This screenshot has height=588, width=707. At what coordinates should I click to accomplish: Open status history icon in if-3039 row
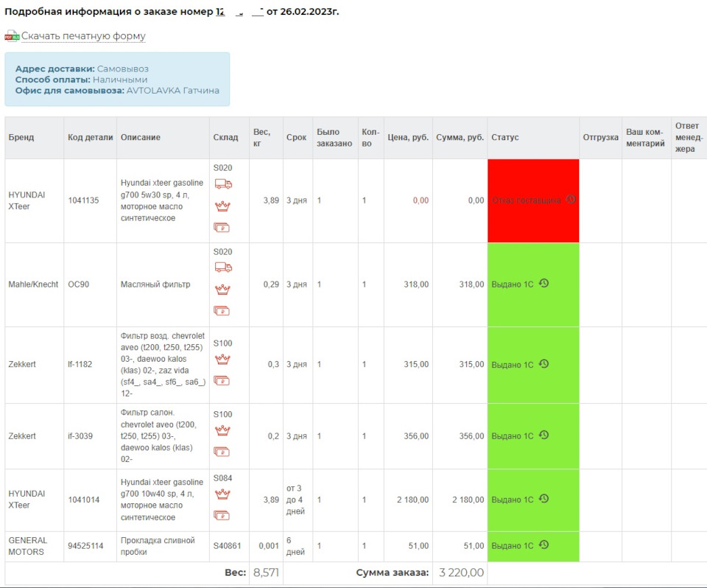(544, 435)
